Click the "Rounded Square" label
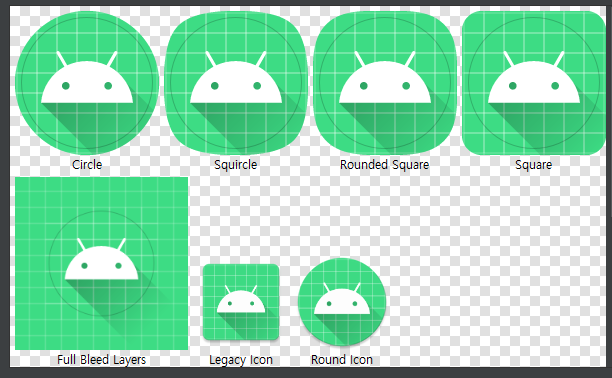612x378 pixels. pyautogui.click(x=384, y=165)
